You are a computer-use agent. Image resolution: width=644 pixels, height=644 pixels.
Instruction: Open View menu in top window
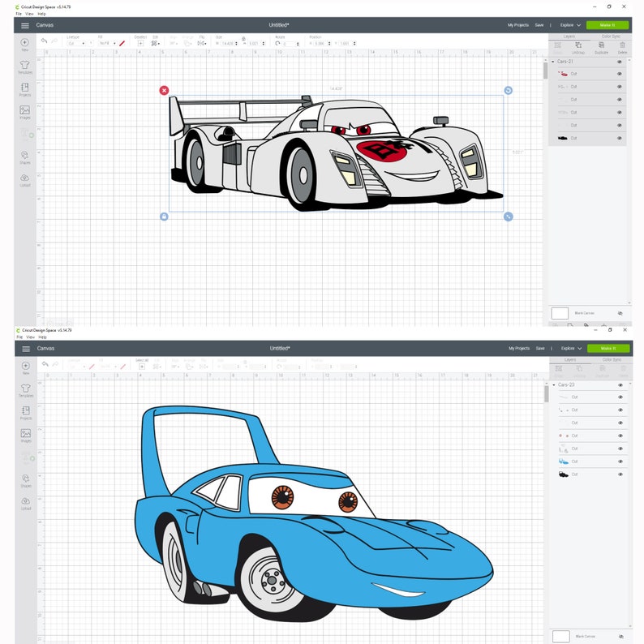tap(29, 14)
